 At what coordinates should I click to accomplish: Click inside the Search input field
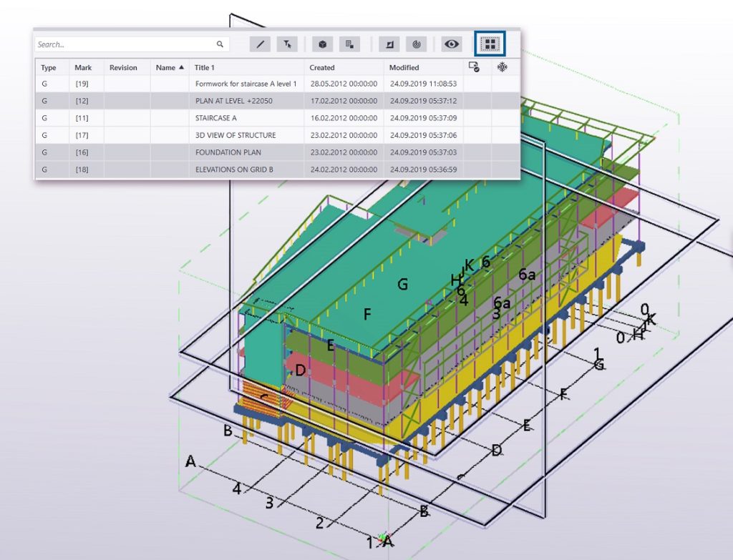(125, 44)
